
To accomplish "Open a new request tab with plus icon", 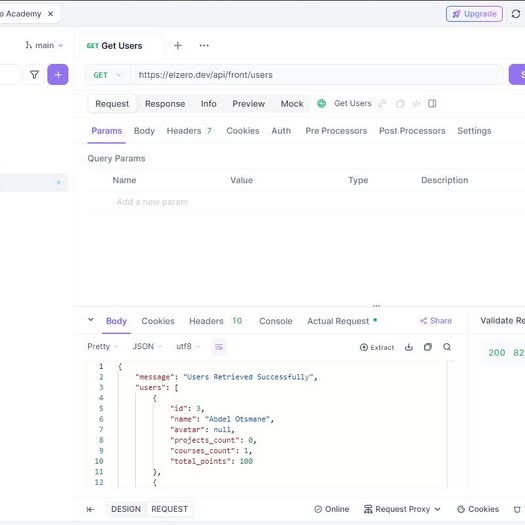I will pyautogui.click(x=178, y=46).
